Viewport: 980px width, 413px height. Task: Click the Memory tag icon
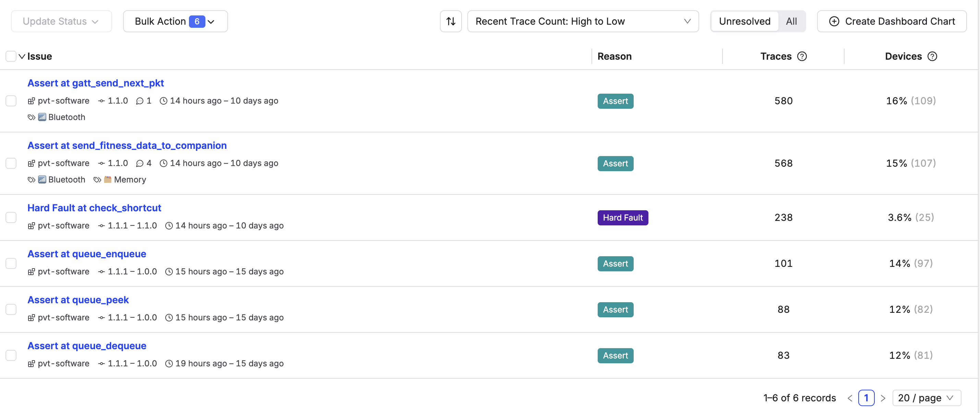[x=97, y=180]
